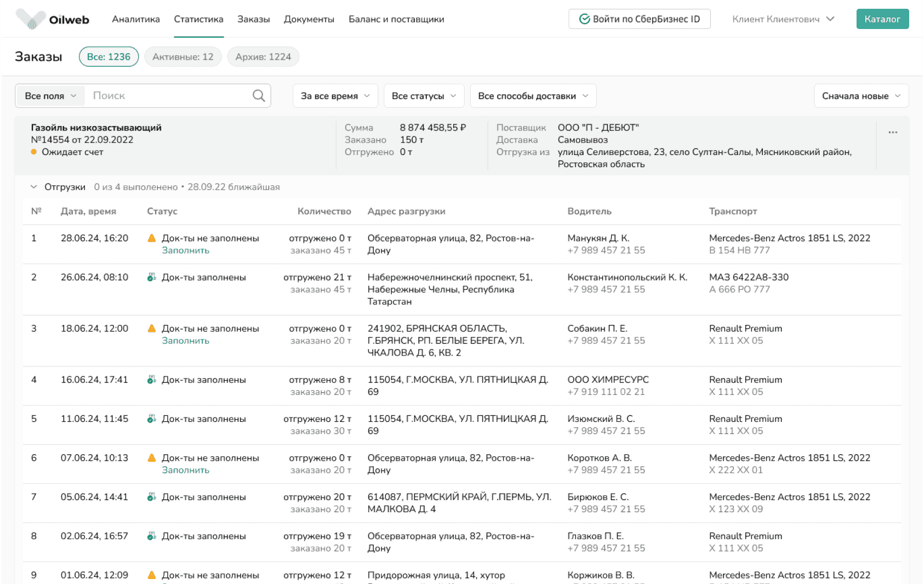Click driver Коротков А. В.

600,458
